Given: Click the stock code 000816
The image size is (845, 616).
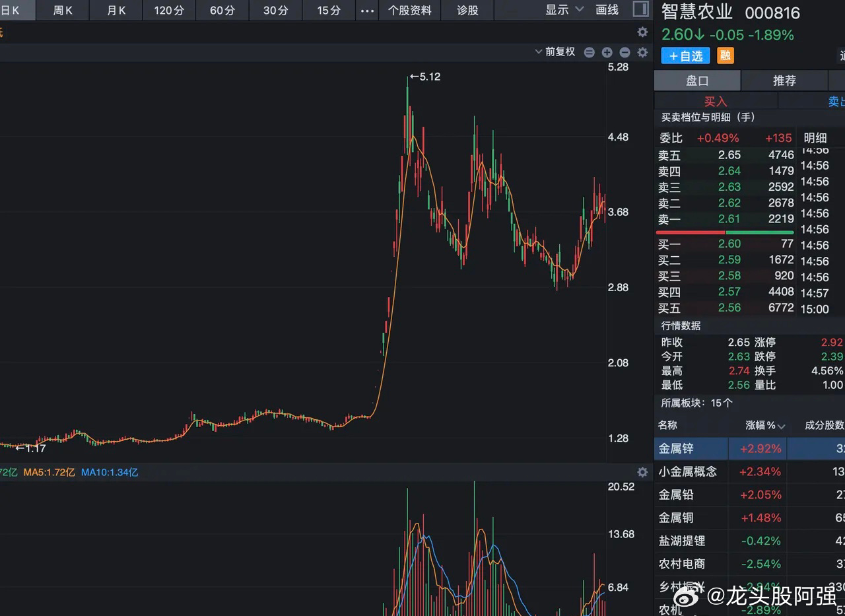Looking at the screenshot, I should coord(772,13).
